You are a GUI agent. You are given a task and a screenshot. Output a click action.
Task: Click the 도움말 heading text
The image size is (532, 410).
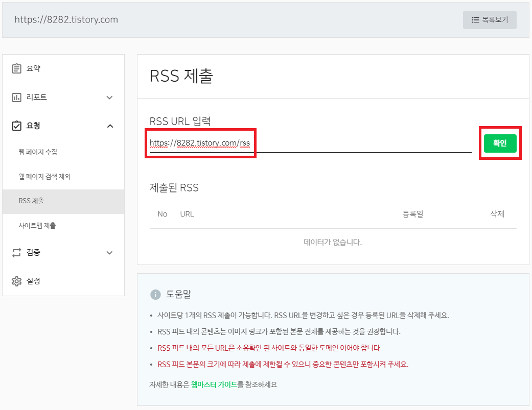click(178, 295)
